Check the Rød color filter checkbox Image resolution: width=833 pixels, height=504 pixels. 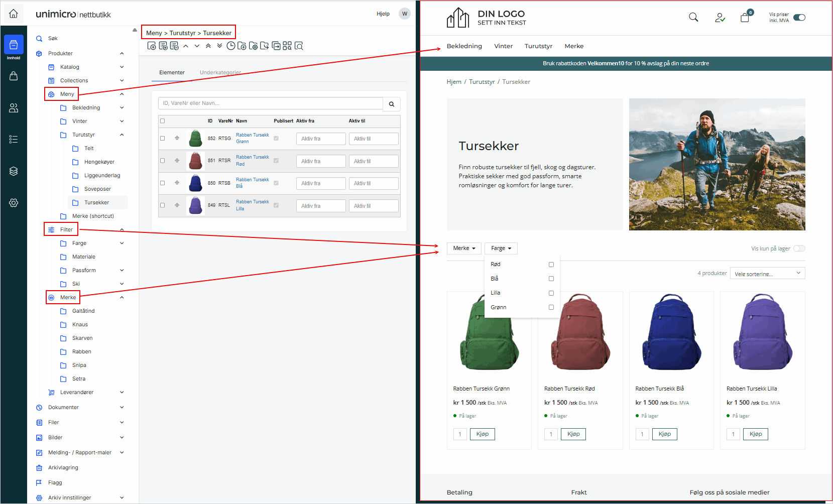pyautogui.click(x=551, y=265)
